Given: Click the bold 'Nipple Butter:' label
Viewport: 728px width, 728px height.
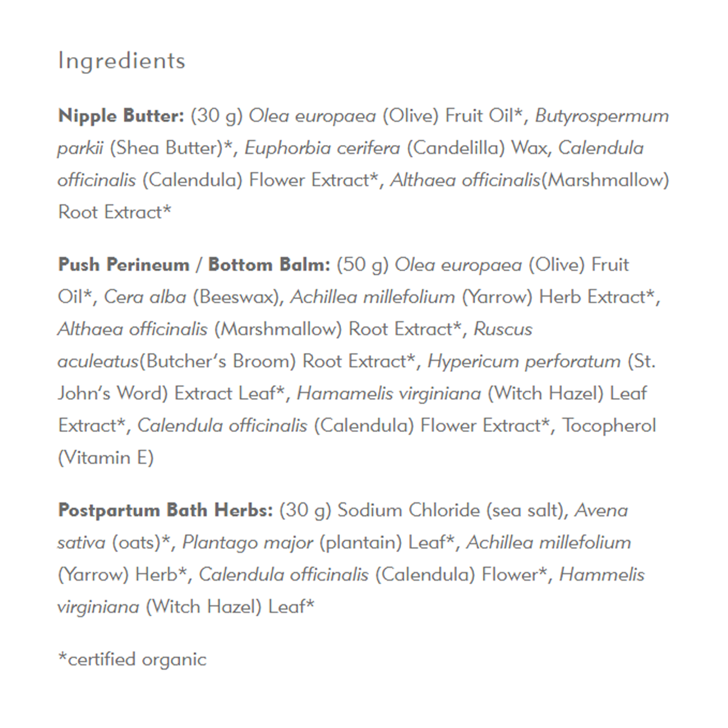Looking at the screenshot, I should [x=121, y=116].
